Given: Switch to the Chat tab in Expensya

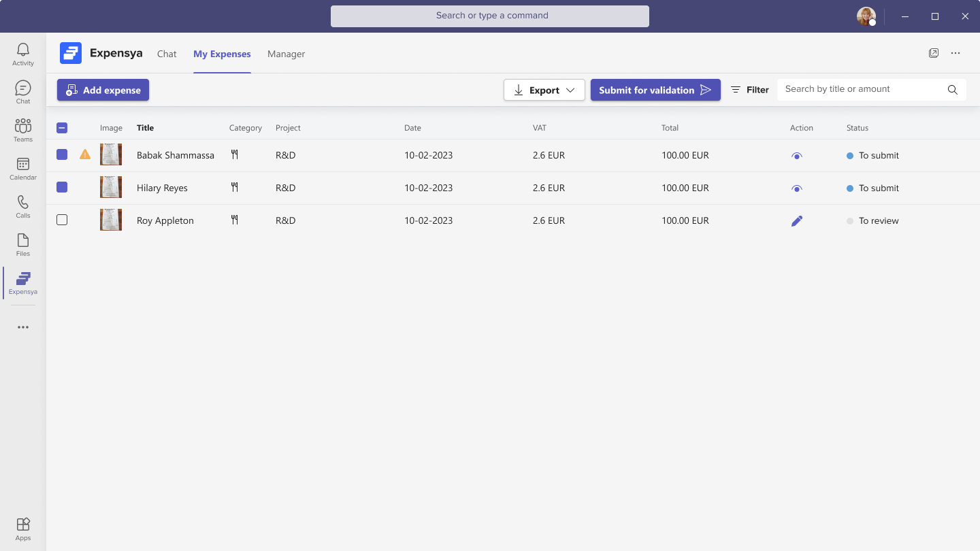Looking at the screenshot, I should click(x=167, y=54).
